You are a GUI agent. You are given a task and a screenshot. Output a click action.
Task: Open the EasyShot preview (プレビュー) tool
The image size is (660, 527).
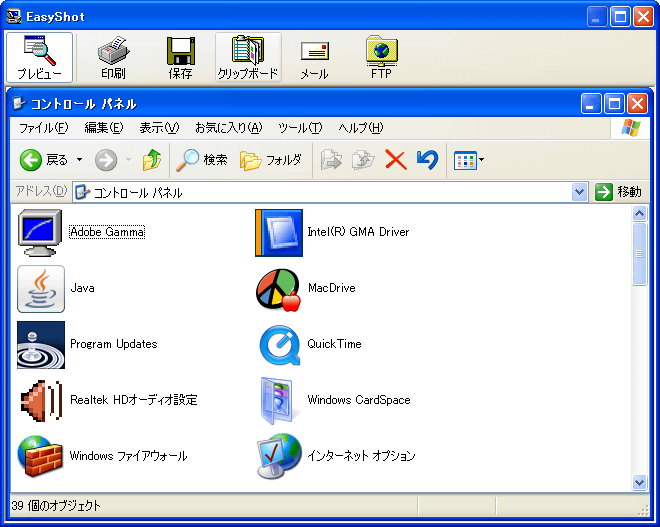pos(40,57)
